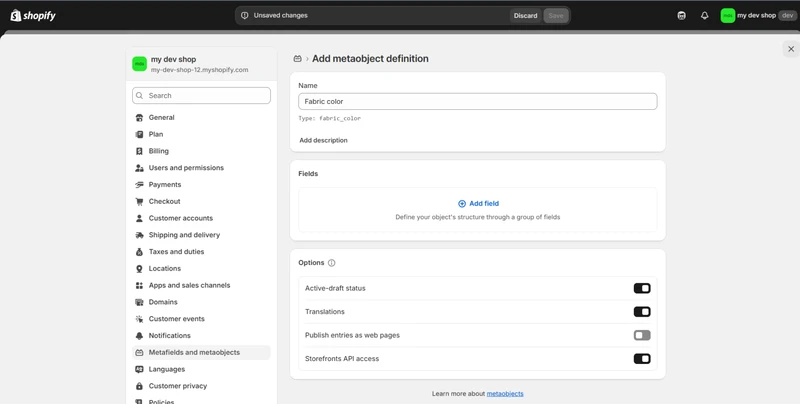
Task: Select Users and permissions
Action: click(201, 168)
